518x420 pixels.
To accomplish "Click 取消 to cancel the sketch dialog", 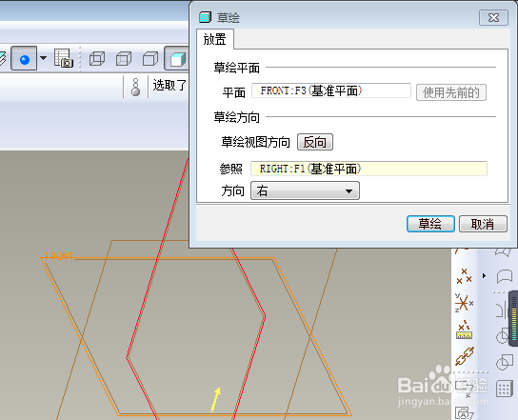I will 483,224.
